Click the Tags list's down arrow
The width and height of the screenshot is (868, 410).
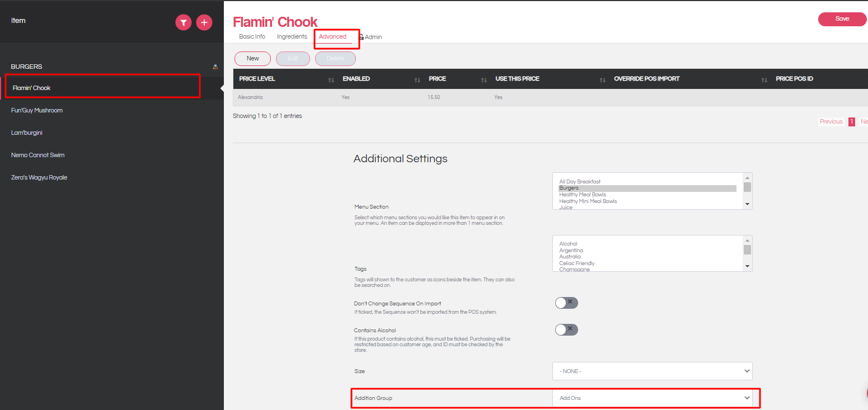[747, 267]
